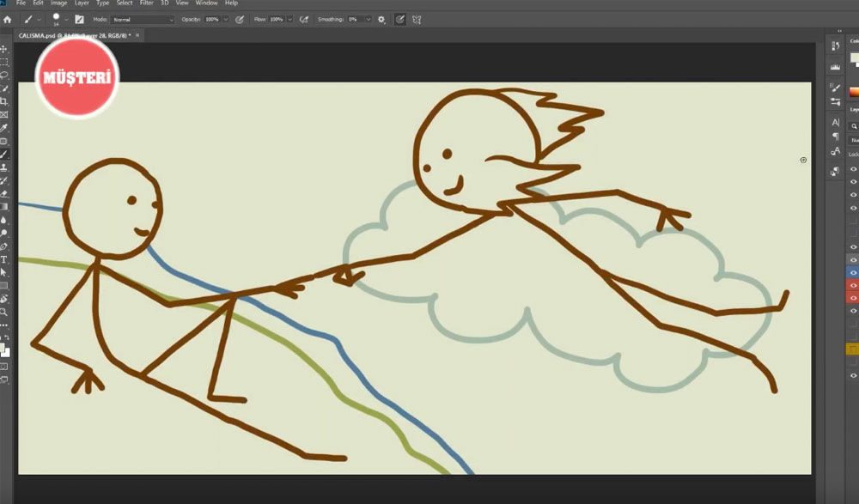
Task: Open the File menu
Action: 21,3
